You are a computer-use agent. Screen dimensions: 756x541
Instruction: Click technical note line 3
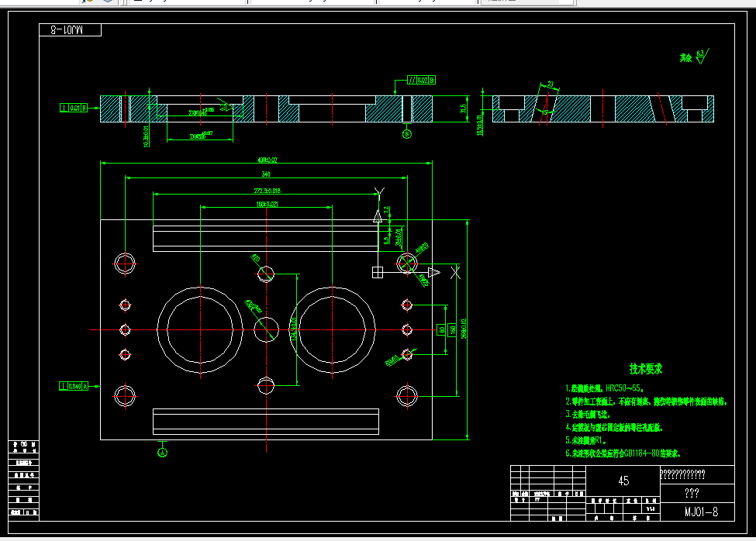pos(588,415)
